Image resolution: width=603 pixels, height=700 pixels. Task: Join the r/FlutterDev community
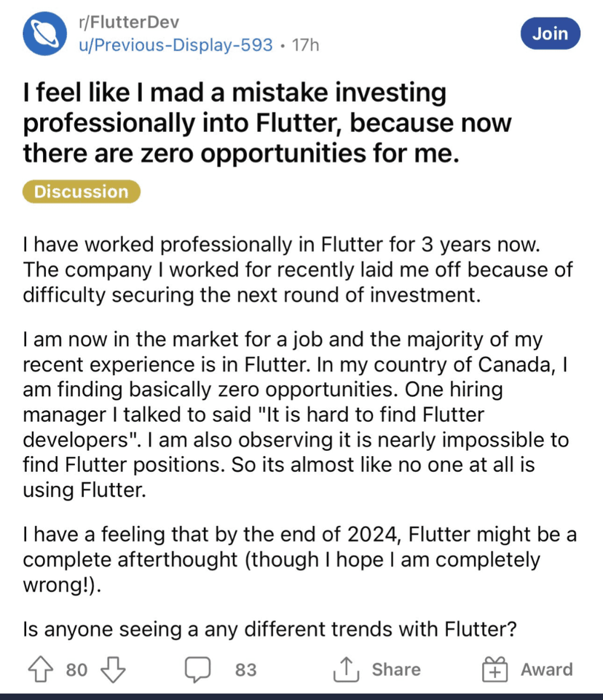point(551,34)
